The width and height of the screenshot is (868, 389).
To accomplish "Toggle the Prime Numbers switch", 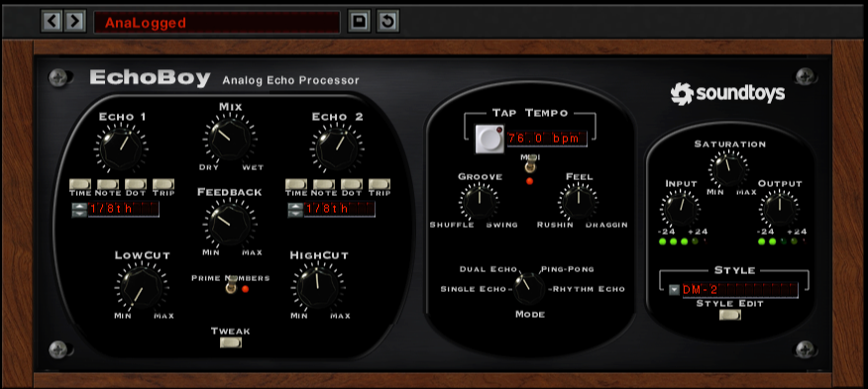I will [x=232, y=284].
